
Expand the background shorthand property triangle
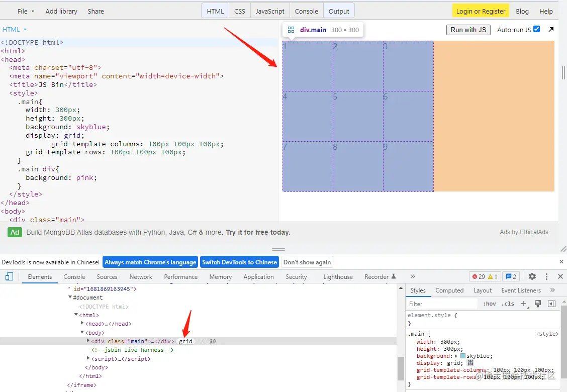pyautogui.click(x=456, y=356)
